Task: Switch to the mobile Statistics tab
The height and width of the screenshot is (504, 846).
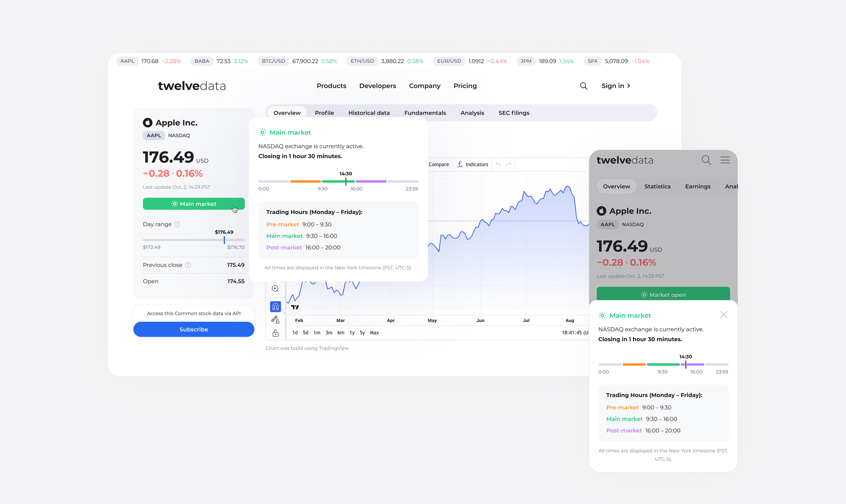Action: [657, 187]
